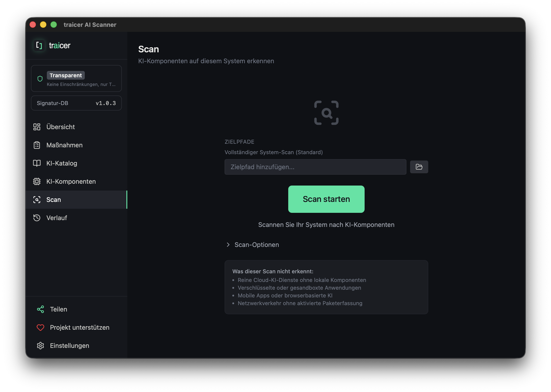Click the ZIELPFADE heading
Screen dimensions: 551x392
click(x=239, y=142)
